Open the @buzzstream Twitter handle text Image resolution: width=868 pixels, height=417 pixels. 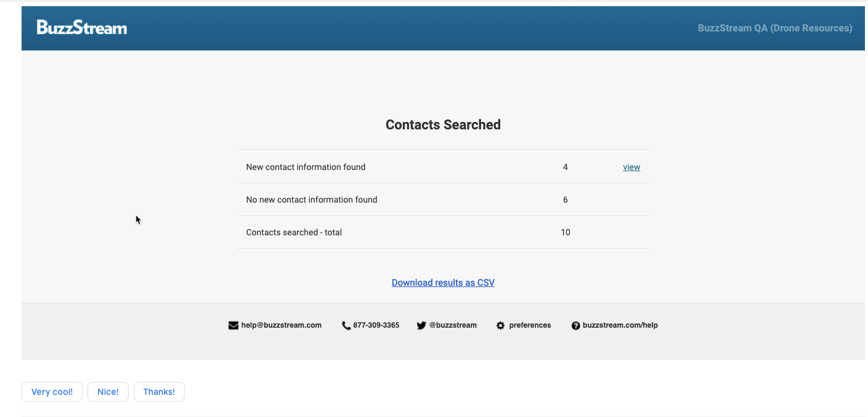[453, 325]
